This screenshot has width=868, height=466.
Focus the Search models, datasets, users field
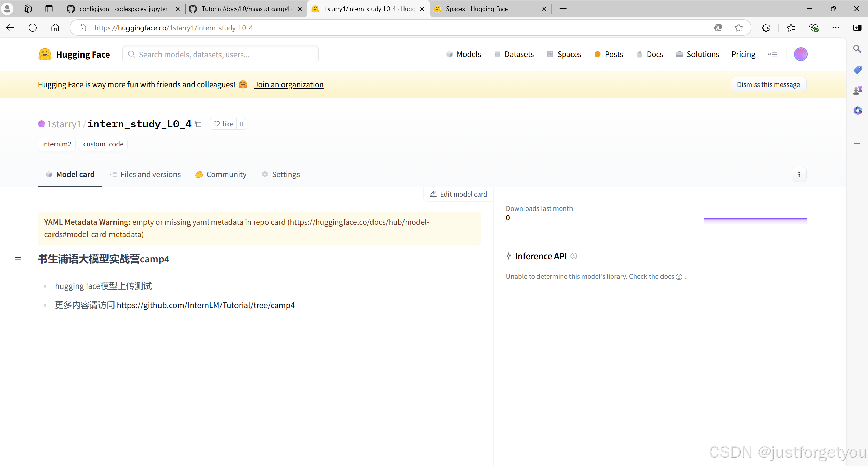tap(225, 55)
